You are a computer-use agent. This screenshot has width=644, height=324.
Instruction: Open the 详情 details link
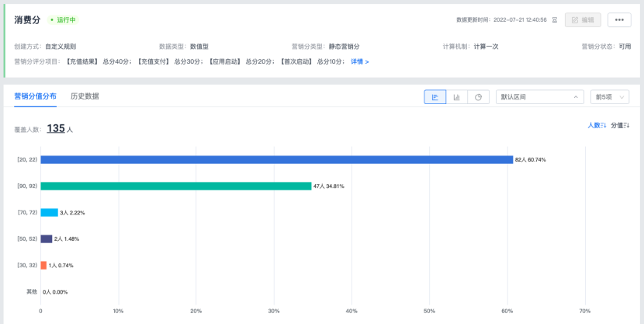click(359, 61)
